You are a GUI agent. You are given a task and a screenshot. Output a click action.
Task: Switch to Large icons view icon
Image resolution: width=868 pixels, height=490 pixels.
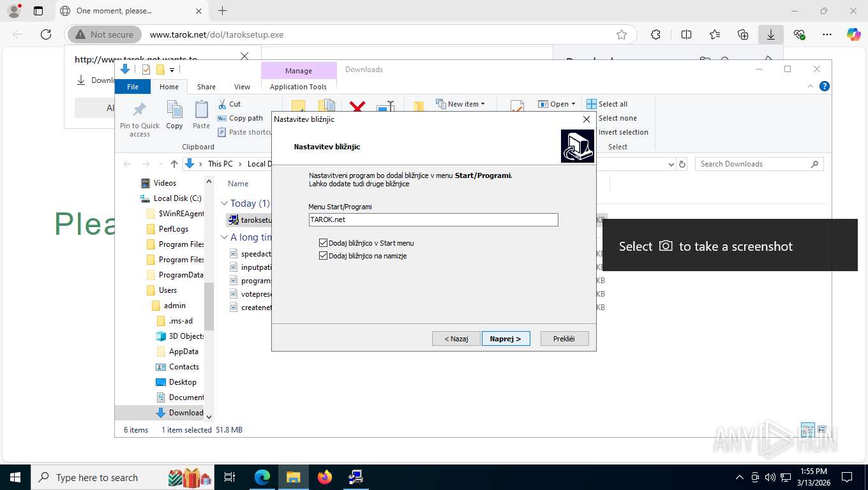tap(822, 430)
